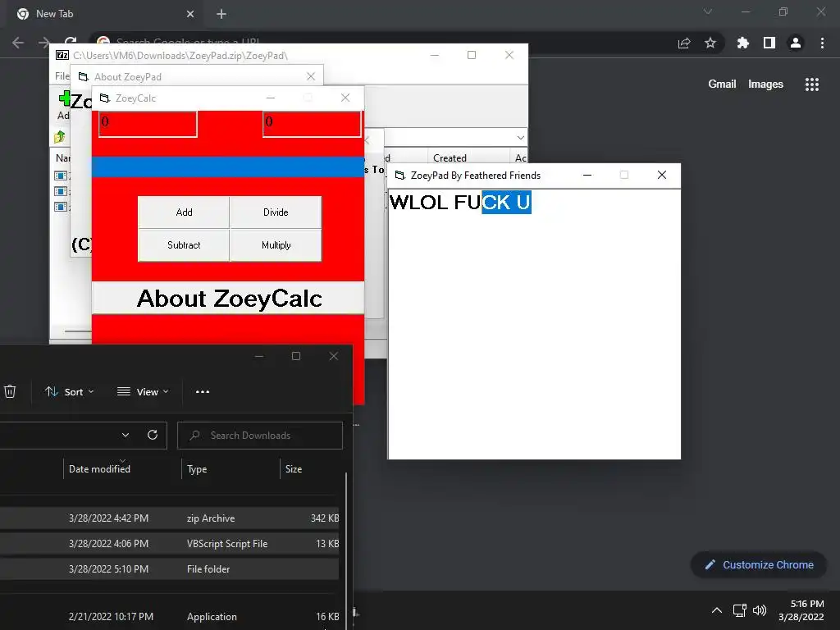Click the 7-Zip Add green plus icon
840x630 pixels.
64,98
